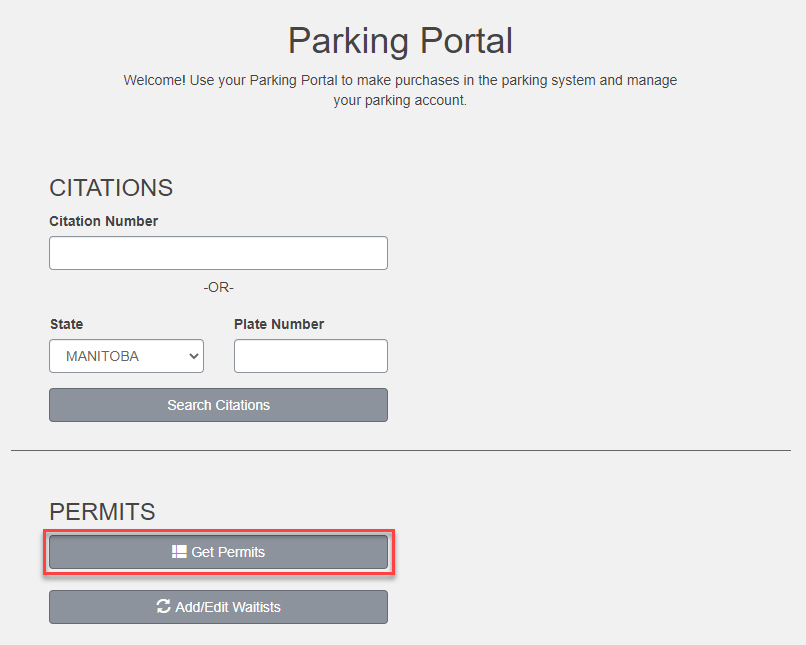Click the Citation Number label

[103, 221]
